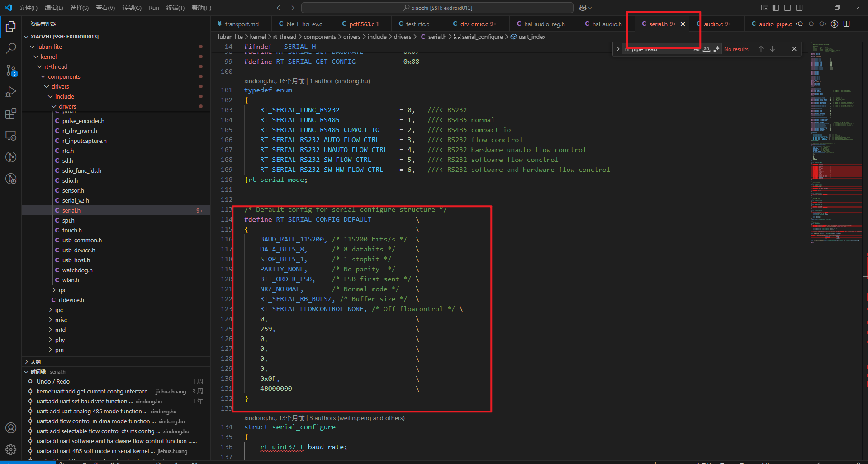Image resolution: width=868 pixels, height=464 pixels.
Task: Open the Search view in activity bar
Action: pyautogui.click(x=11, y=48)
